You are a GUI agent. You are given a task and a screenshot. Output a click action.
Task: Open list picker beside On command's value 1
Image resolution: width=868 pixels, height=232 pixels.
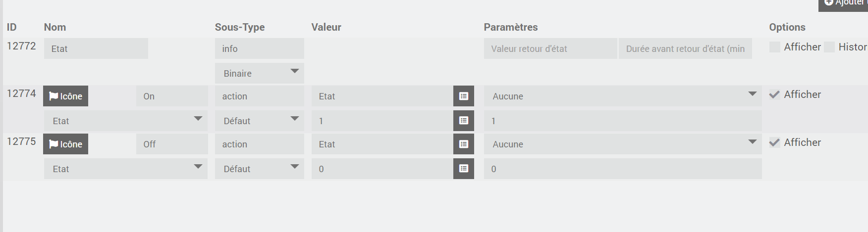(x=464, y=121)
